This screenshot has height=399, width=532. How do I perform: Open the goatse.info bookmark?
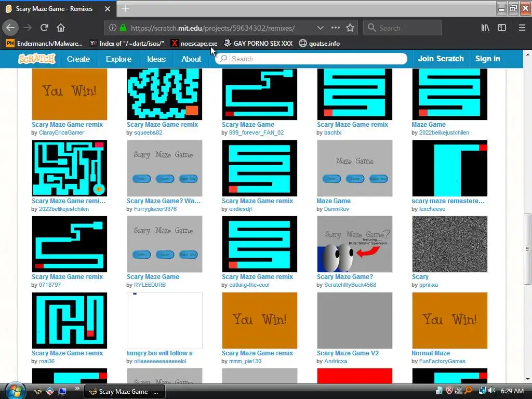(320, 44)
